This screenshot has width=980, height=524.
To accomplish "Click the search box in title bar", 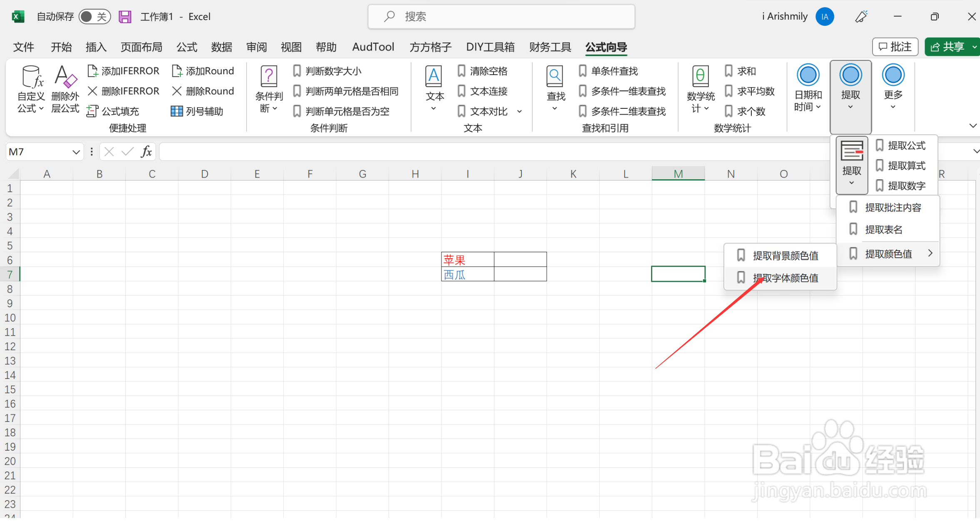I will coord(501,17).
